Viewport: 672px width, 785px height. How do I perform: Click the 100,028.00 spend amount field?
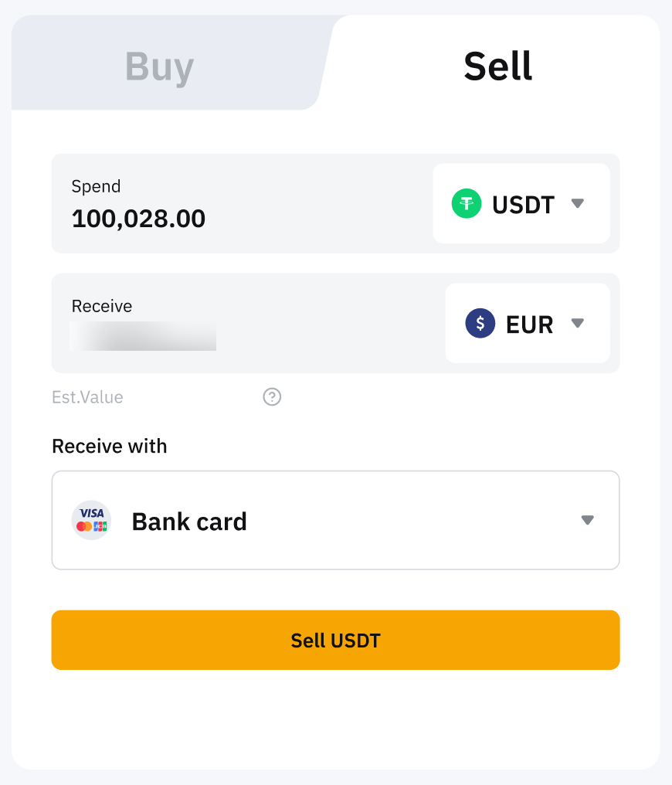(139, 219)
